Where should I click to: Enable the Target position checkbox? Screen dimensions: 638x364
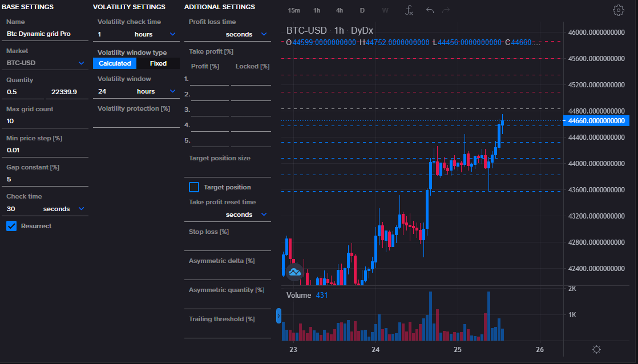click(194, 187)
